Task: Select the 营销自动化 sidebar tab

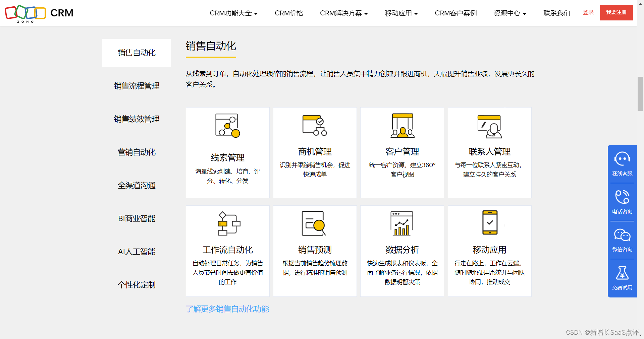Action: coord(137,152)
